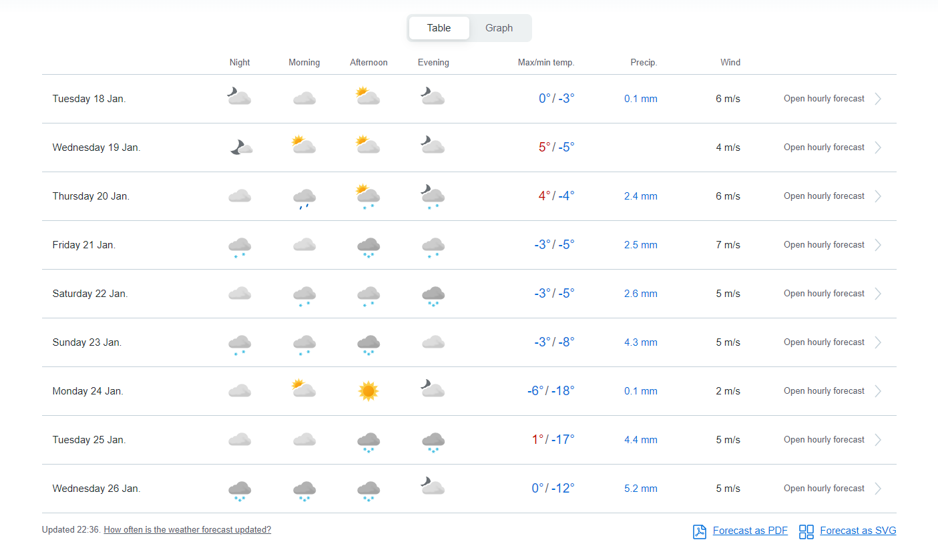Open "How often is the weather forecast updated?" link
Image resolution: width=938 pixels, height=560 pixels.
point(188,530)
